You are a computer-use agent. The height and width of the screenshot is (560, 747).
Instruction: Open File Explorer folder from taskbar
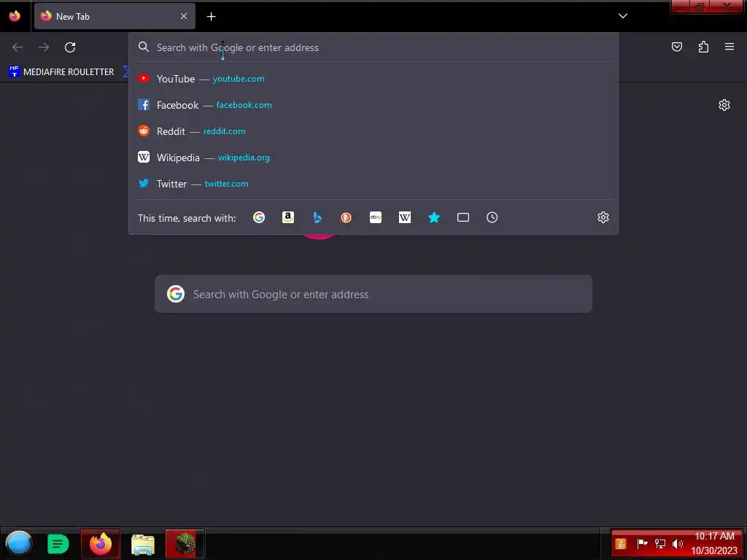tap(143, 544)
